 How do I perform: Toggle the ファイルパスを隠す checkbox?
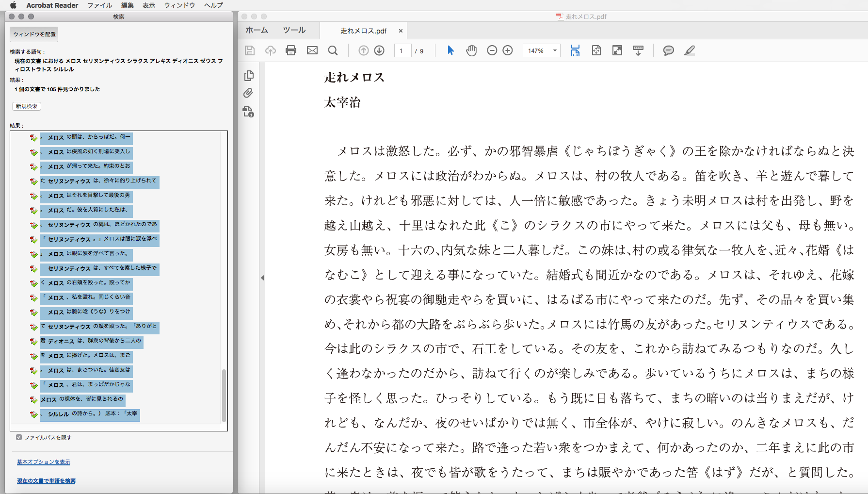[19, 437]
